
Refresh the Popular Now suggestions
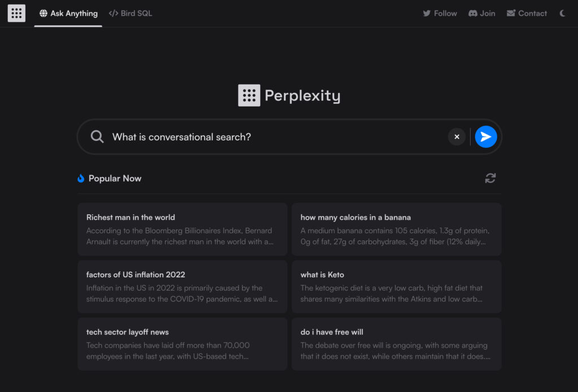coord(490,178)
